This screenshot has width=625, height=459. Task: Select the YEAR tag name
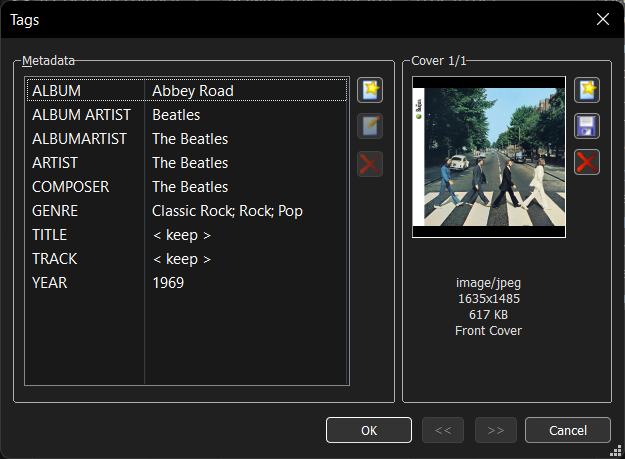[x=49, y=283]
